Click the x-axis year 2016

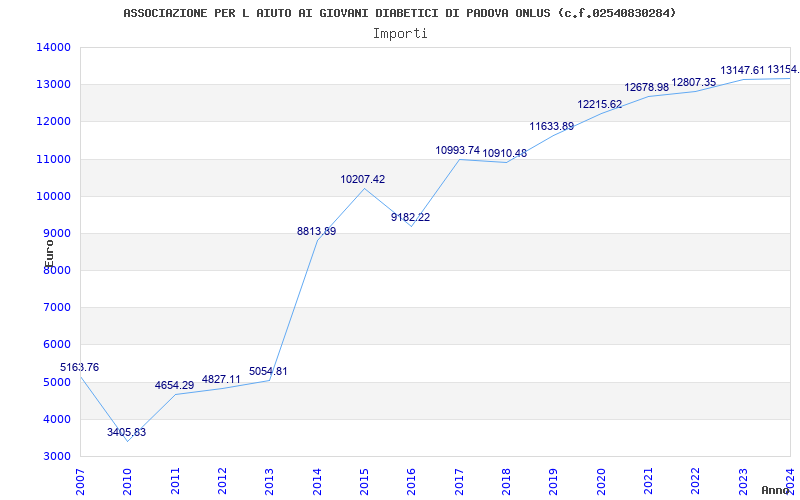[412, 481]
